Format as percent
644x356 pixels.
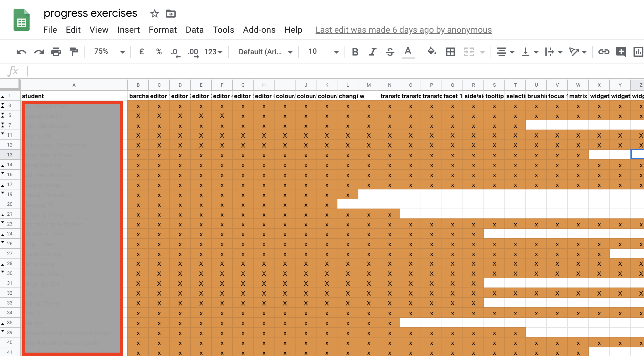click(159, 52)
